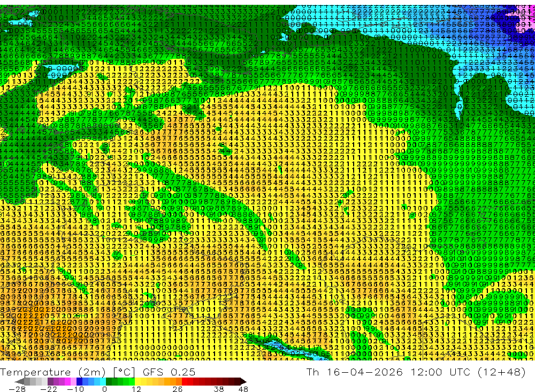This screenshot has height=392, width=535.
Task: Click the gray left arrow end of the legend
Action: pyautogui.click(x=20, y=381)
